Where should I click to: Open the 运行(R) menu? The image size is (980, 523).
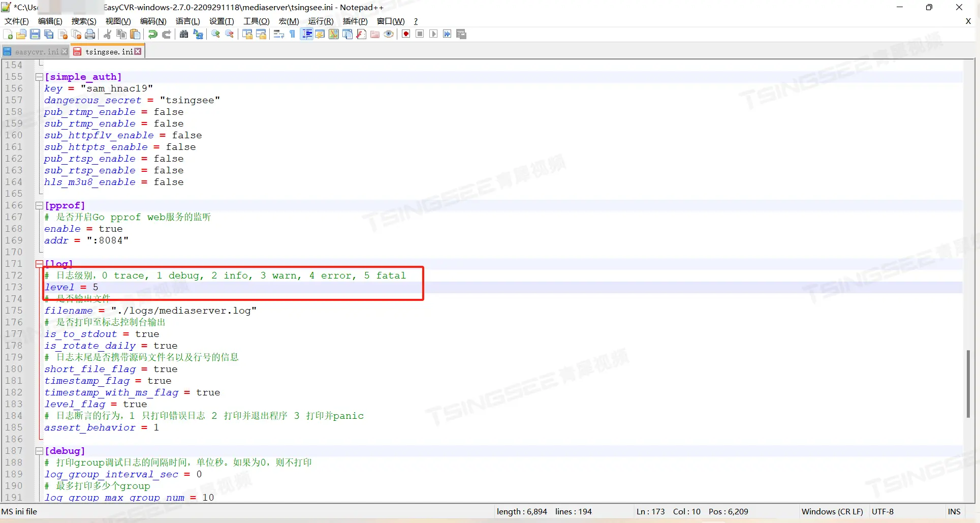(321, 21)
